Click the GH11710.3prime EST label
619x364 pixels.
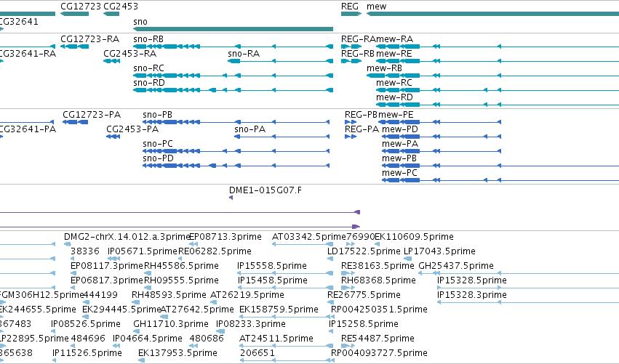point(171,325)
